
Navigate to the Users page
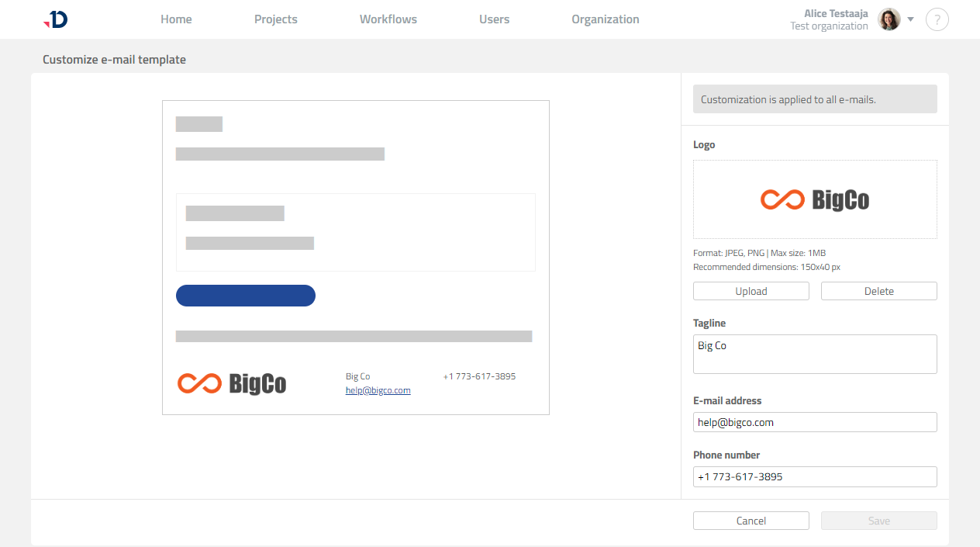(494, 19)
